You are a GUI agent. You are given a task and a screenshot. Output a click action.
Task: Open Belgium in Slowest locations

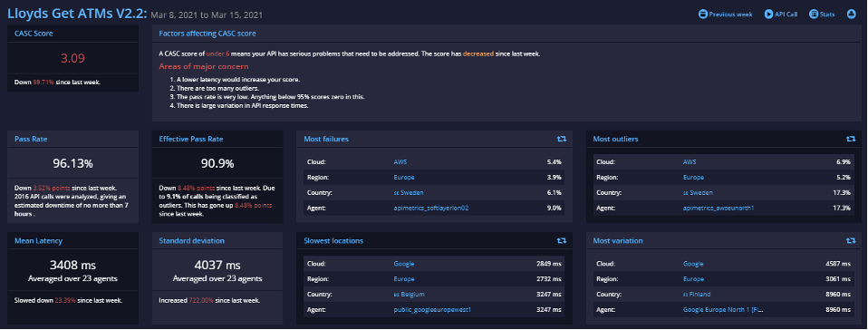pos(410,295)
